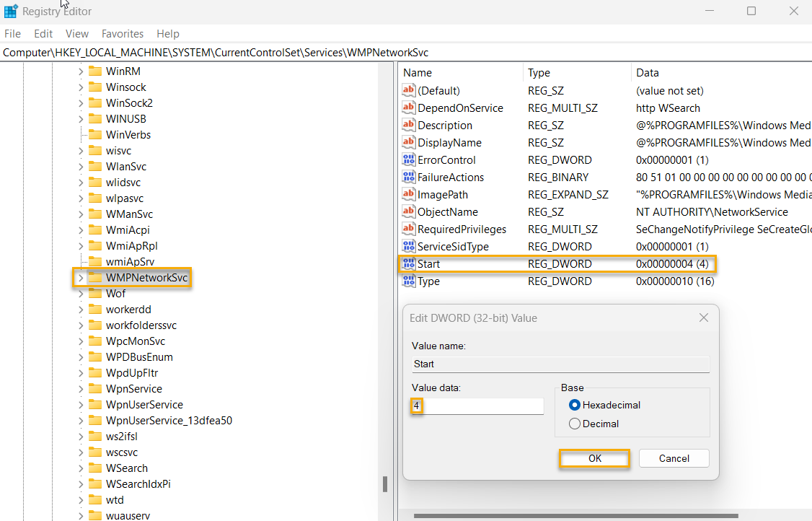Select the Hexadecimal base option
Image resolution: width=812 pixels, height=521 pixels.
coord(575,404)
